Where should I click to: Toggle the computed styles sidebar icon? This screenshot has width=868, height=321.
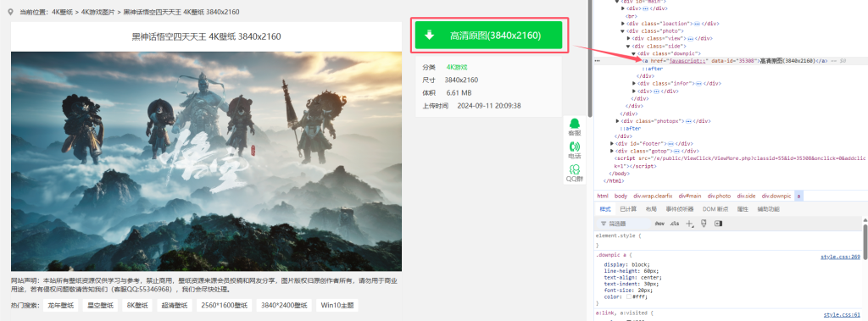(x=718, y=224)
